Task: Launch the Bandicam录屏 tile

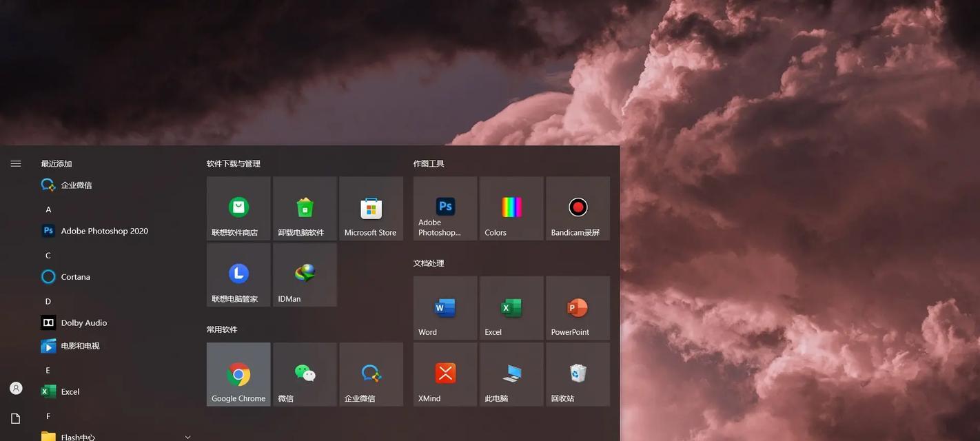Action: 578,208
